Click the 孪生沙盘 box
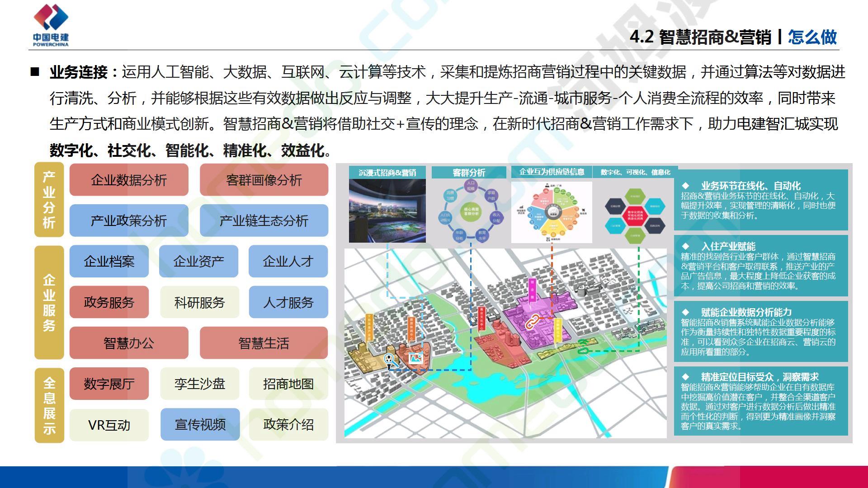 point(199,384)
